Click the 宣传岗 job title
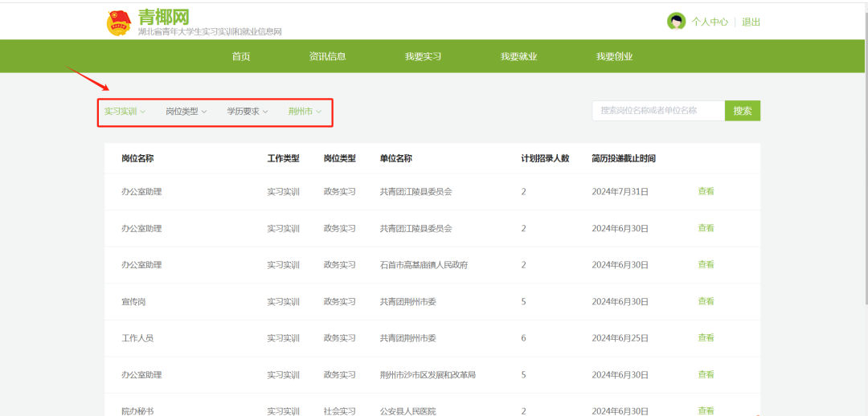868x416 pixels. pos(133,301)
